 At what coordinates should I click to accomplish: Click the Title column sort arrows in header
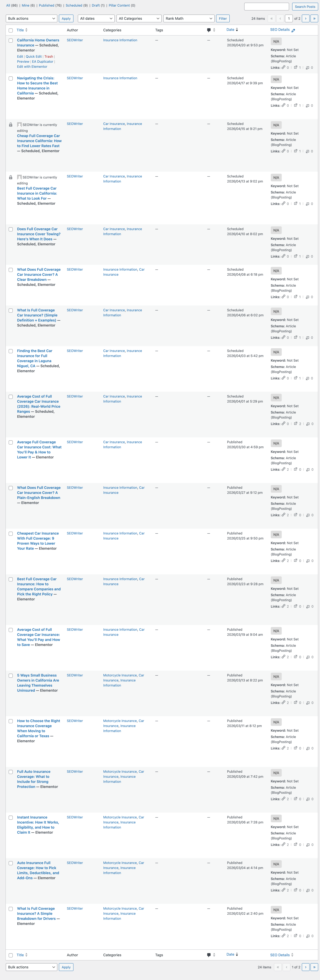click(26, 30)
